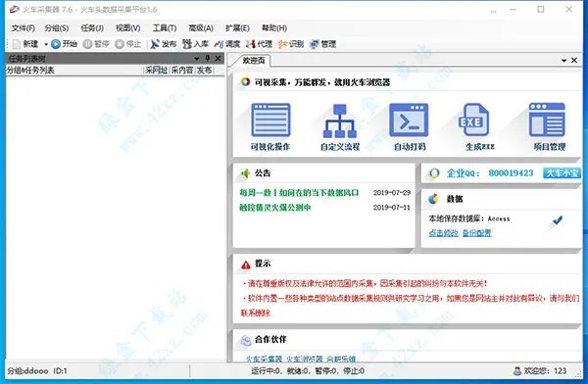The image size is (588, 384).
Task: Click the 本地保存数据库: Access text
Action: [469, 218]
